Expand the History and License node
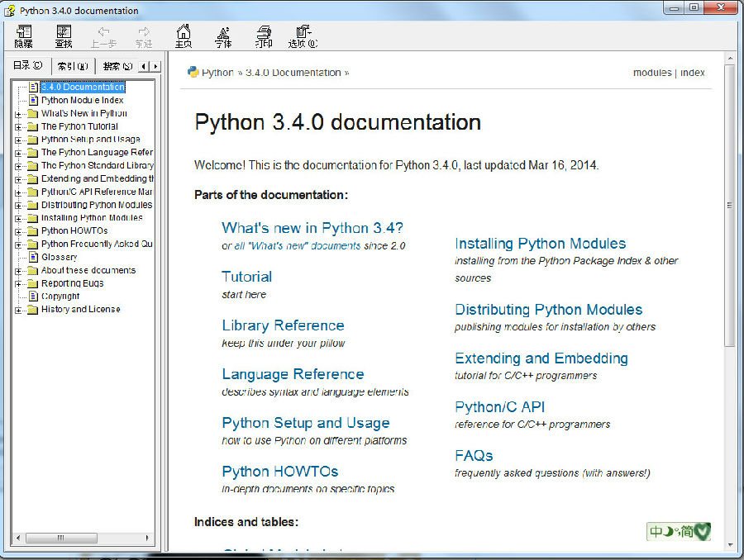 click(18, 310)
